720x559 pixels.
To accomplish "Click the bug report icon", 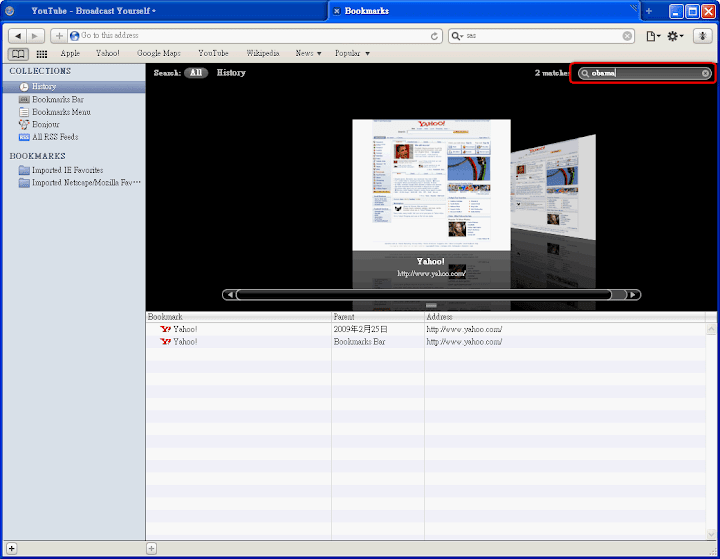I will [x=702, y=36].
